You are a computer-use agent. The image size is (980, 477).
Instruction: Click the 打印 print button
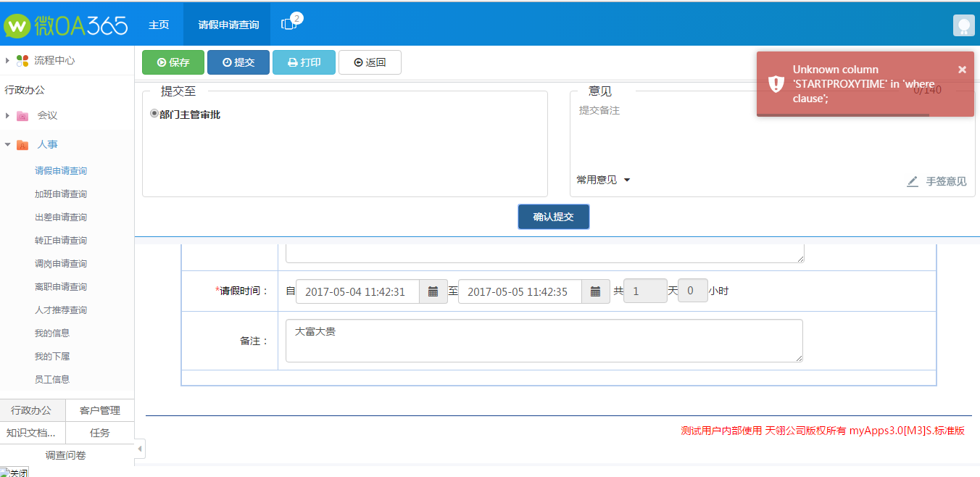click(x=304, y=62)
